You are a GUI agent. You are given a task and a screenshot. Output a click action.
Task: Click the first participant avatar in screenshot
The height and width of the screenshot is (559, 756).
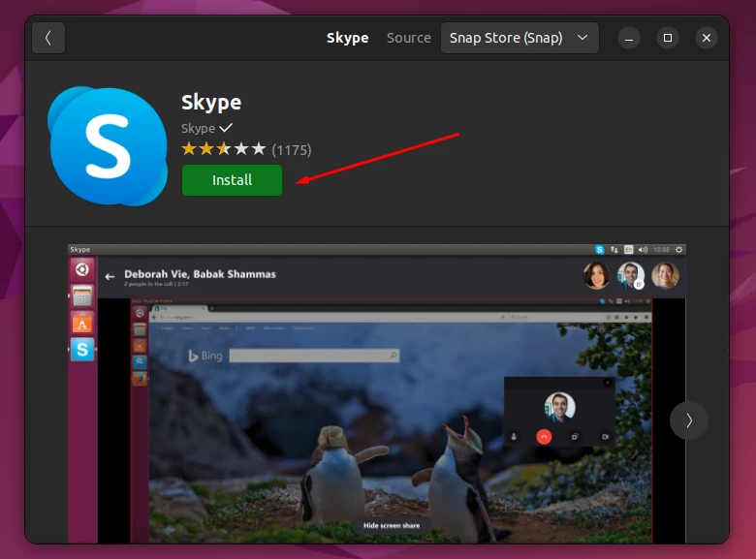coord(596,276)
